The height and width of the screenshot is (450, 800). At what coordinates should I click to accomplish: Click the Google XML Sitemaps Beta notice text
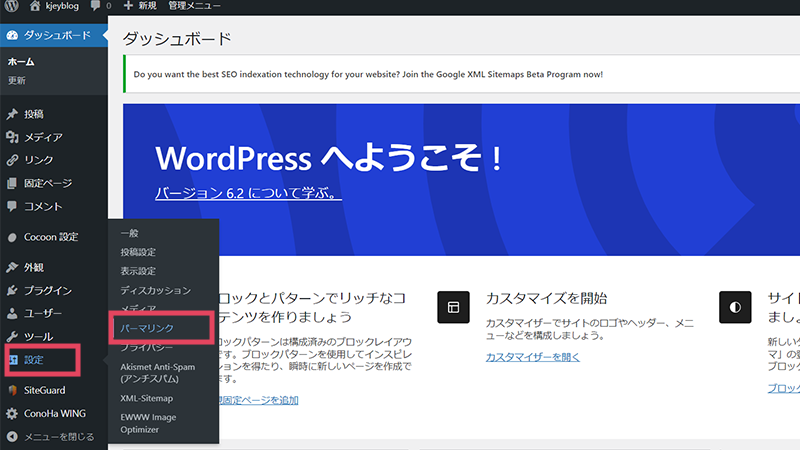(368, 74)
